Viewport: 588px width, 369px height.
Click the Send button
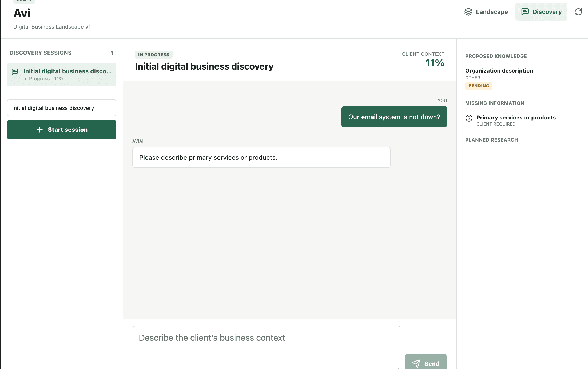pyautogui.click(x=425, y=362)
